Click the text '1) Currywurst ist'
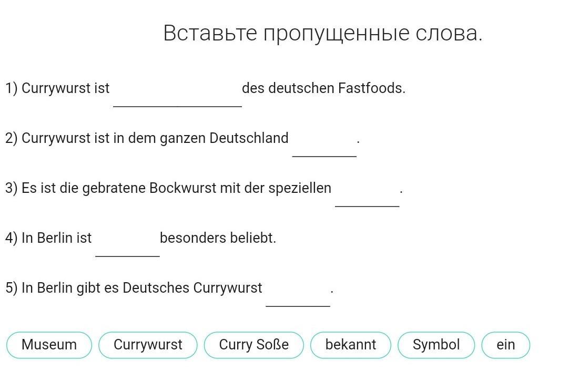This screenshot has height=392, width=568. [x=57, y=89]
